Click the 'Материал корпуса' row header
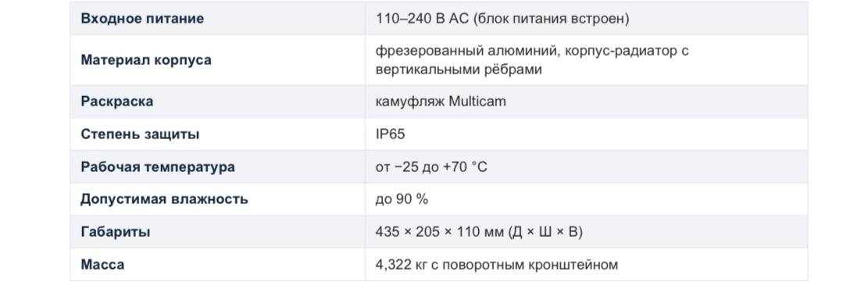The image size is (868, 293). [217, 60]
